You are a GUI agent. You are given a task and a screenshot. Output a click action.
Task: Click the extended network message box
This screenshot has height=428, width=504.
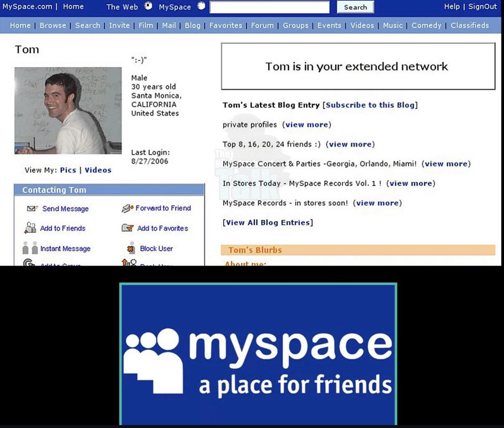tap(358, 66)
